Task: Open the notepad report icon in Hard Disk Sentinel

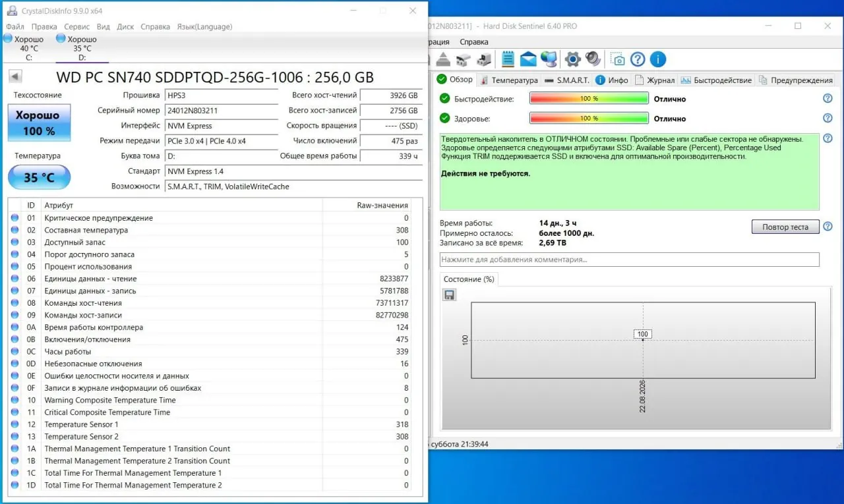Action: [508, 59]
